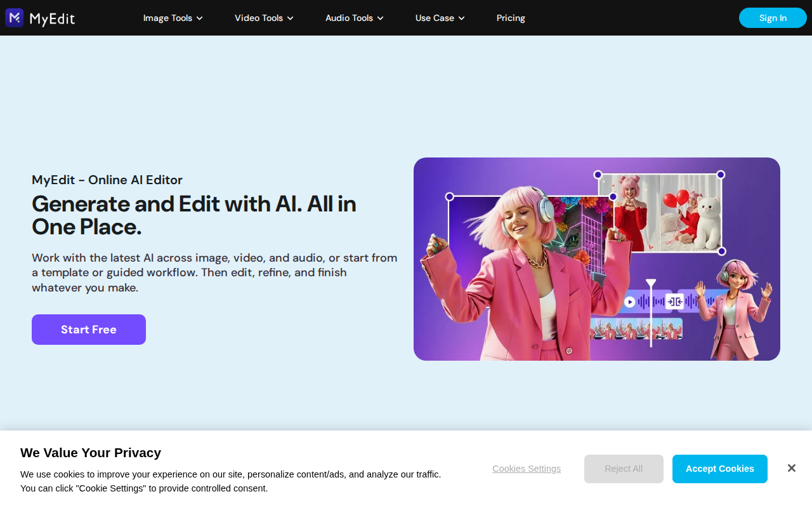This screenshot has width=812, height=508.
Task: Click the 'MyEdit - Online AI Editor' subtitle
Action: tap(107, 180)
